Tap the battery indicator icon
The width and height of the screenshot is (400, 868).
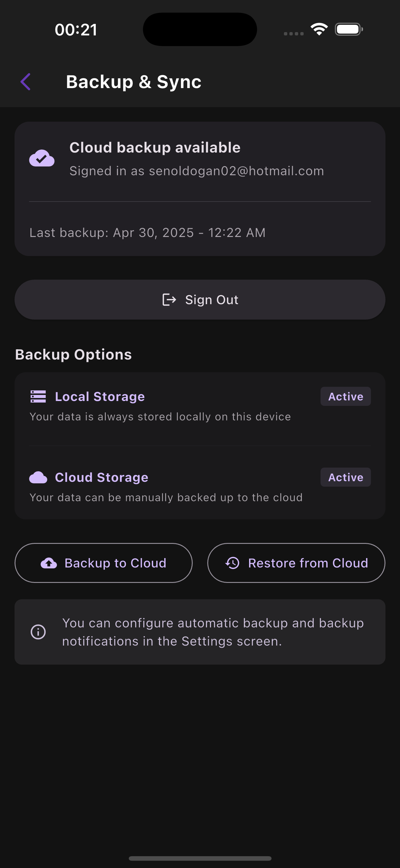[349, 29]
